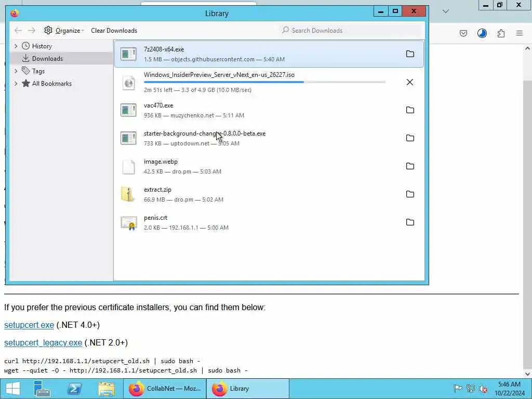Click the muted volume tray icon
Viewport: 532px width, 399px height.
pos(484,389)
